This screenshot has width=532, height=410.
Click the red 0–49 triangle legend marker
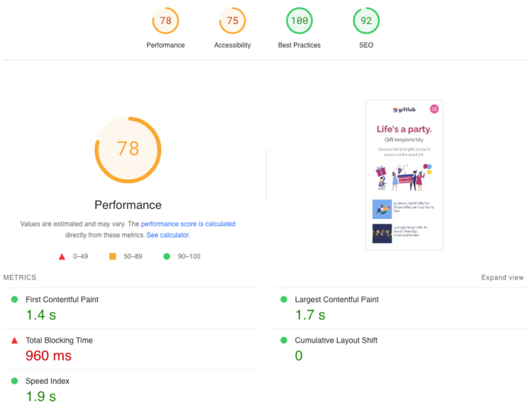tap(61, 256)
